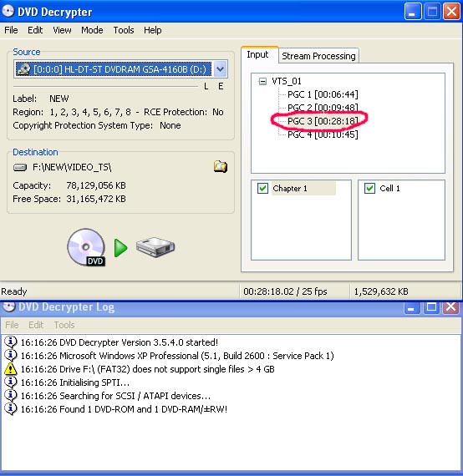The image size is (463, 476).
Task: Minimize the DVD Decrypter main window
Action: point(413,12)
